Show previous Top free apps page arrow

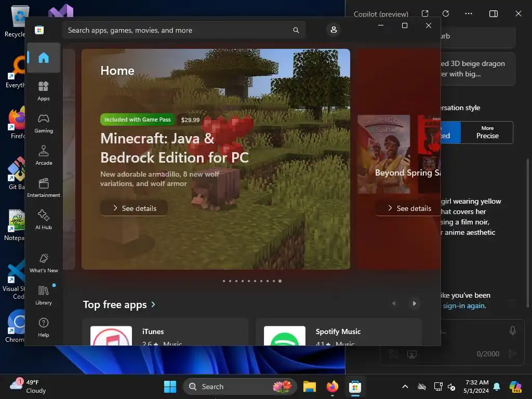point(394,303)
